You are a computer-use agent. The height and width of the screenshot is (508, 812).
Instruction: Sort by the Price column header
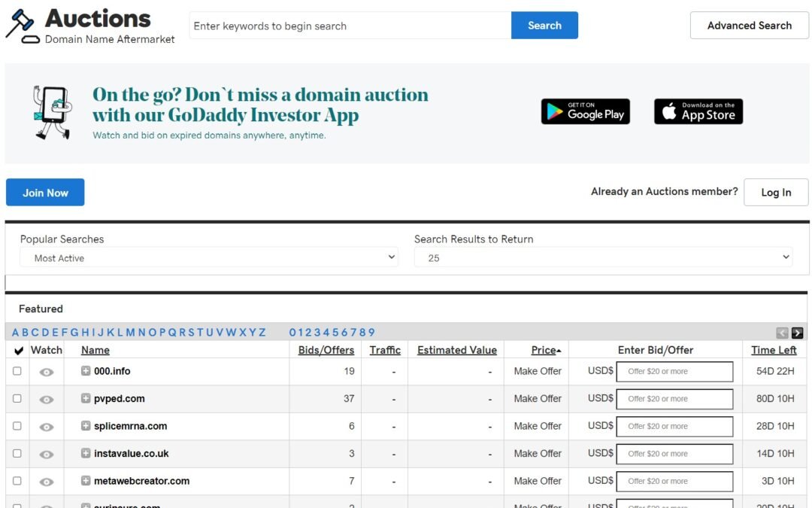[546, 351]
